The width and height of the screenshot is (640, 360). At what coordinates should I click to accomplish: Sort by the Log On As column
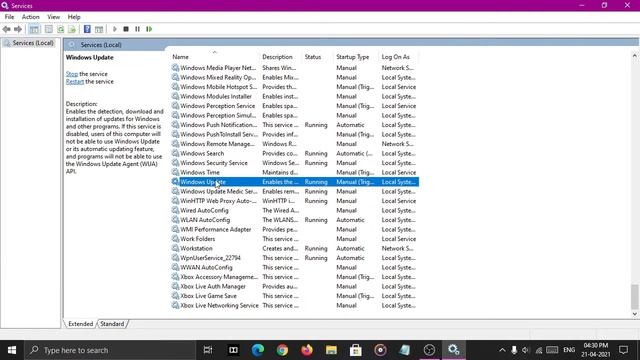click(399, 57)
